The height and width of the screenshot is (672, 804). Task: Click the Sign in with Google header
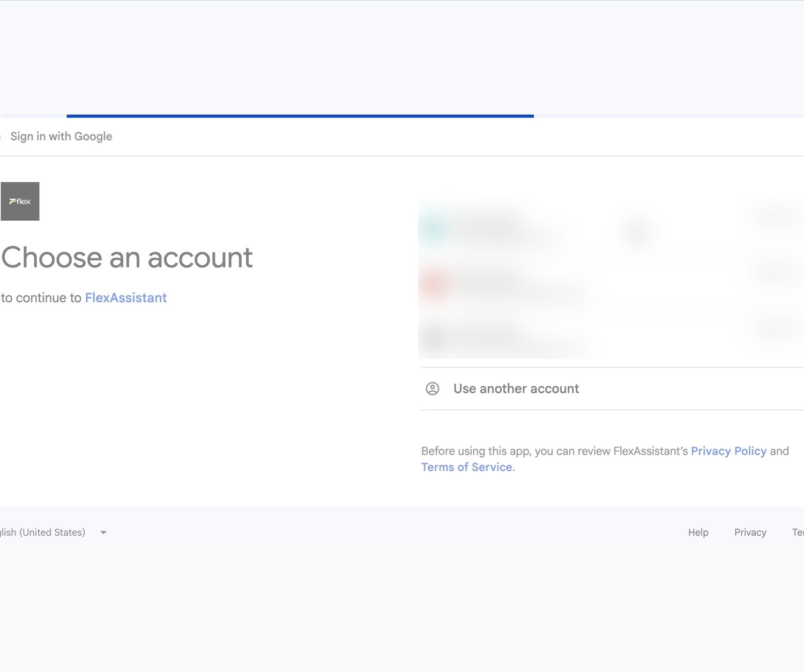[x=61, y=137]
